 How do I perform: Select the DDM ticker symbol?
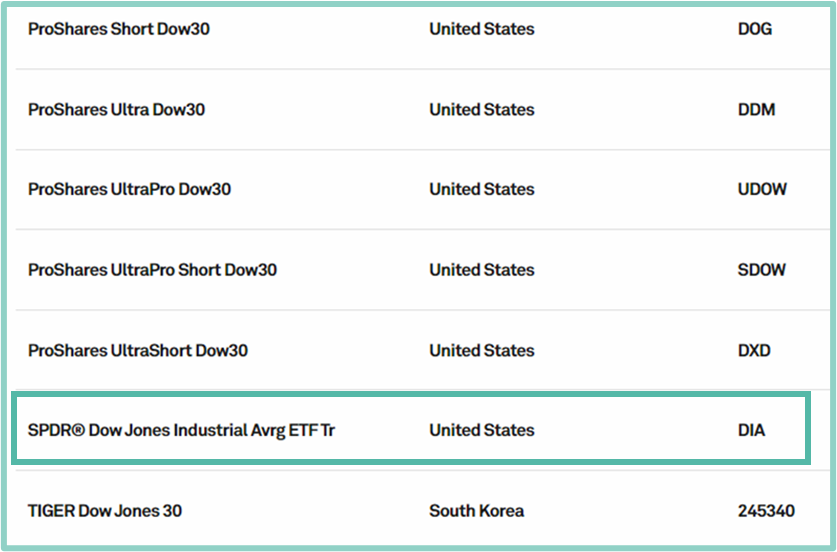(x=756, y=109)
